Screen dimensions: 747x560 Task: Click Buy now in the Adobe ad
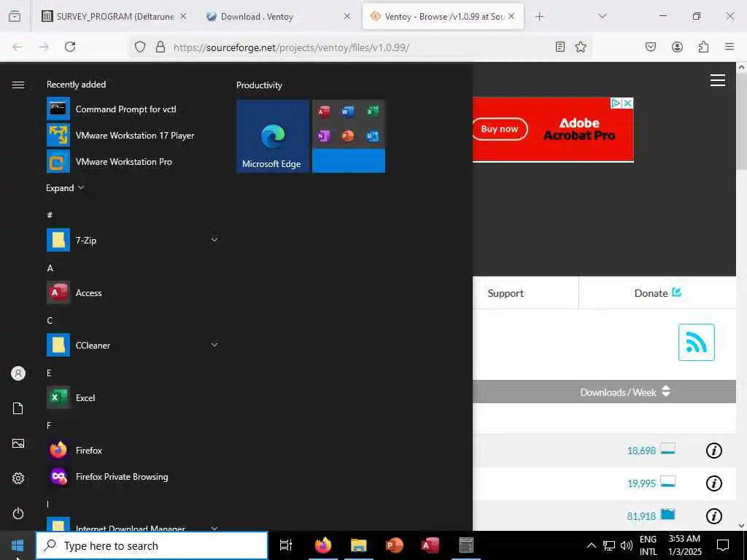500,129
